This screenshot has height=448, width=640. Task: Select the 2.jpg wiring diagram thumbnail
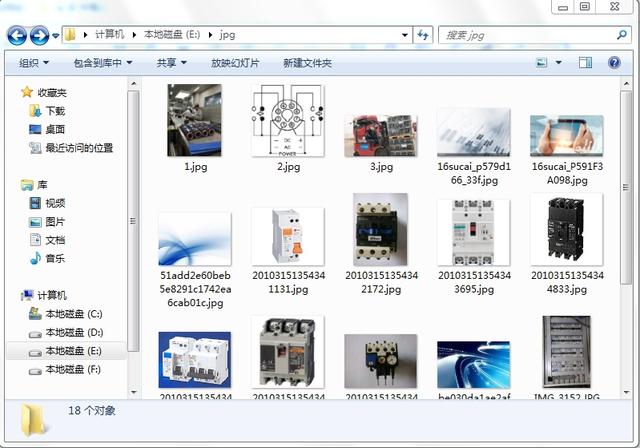tap(288, 120)
